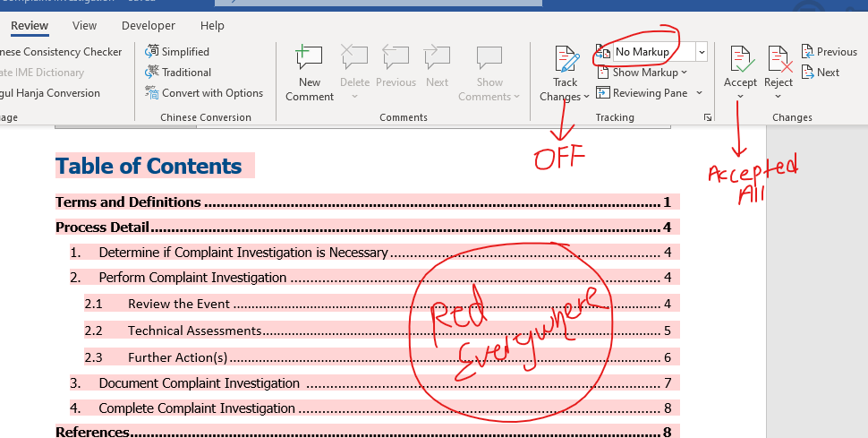
Task: Convert text to Simplified Chinese
Action: pyautogui.click(x=177, y=52)
